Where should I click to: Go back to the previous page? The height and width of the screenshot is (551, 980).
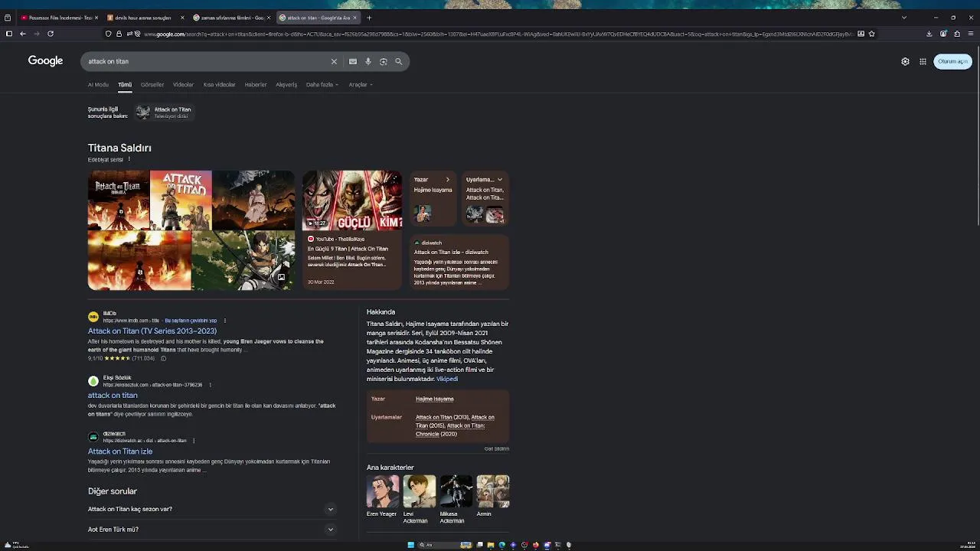[23, 34]
